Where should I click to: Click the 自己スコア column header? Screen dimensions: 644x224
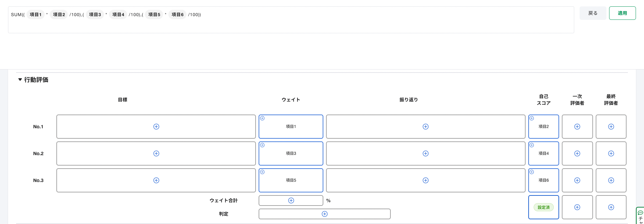[x=544, y=100]
